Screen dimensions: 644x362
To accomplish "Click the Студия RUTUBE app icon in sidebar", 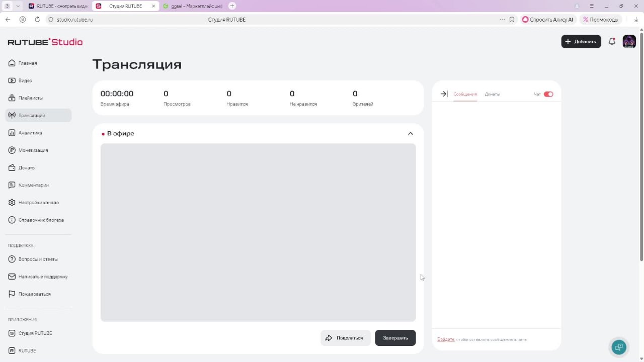I will (x=12, y=333).
